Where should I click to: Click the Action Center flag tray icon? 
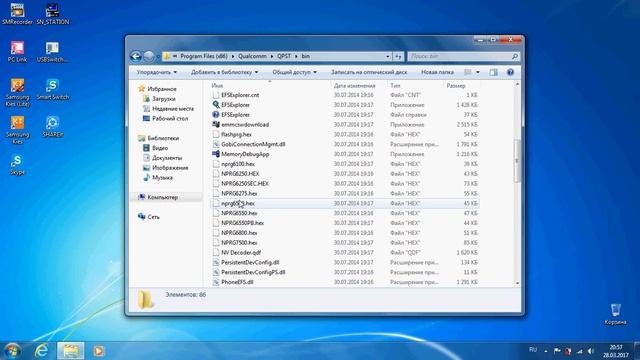[557, 351]
